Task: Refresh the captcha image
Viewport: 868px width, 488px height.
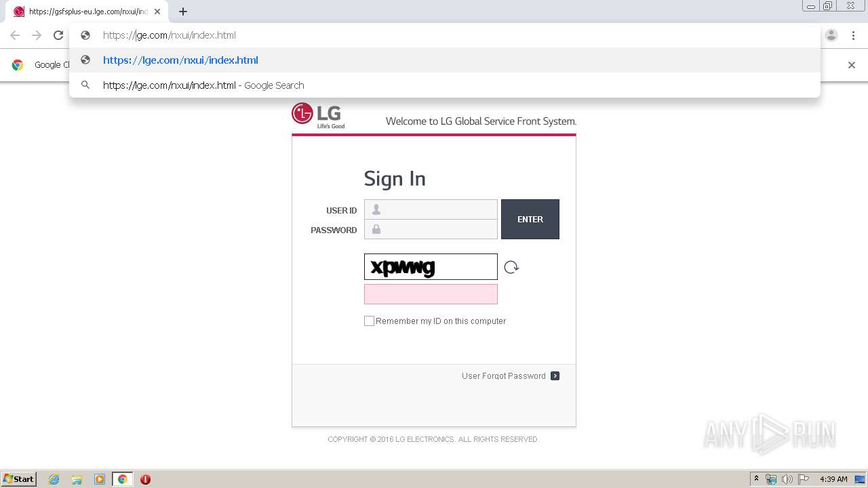Action: (511, 267)
